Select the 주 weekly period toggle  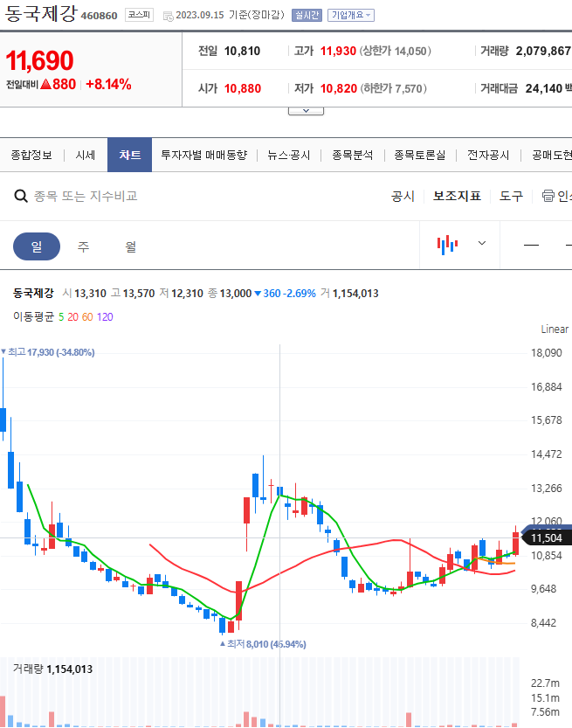pyautogui.click(x=83, y=246)
